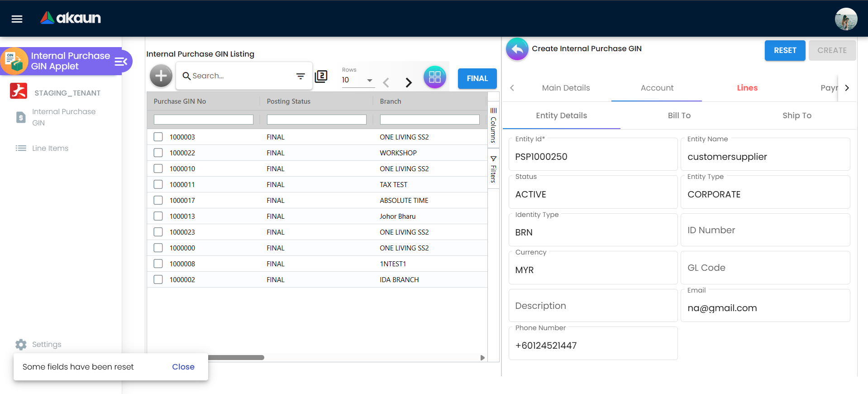Open the search filter options icon

[300, 76]
